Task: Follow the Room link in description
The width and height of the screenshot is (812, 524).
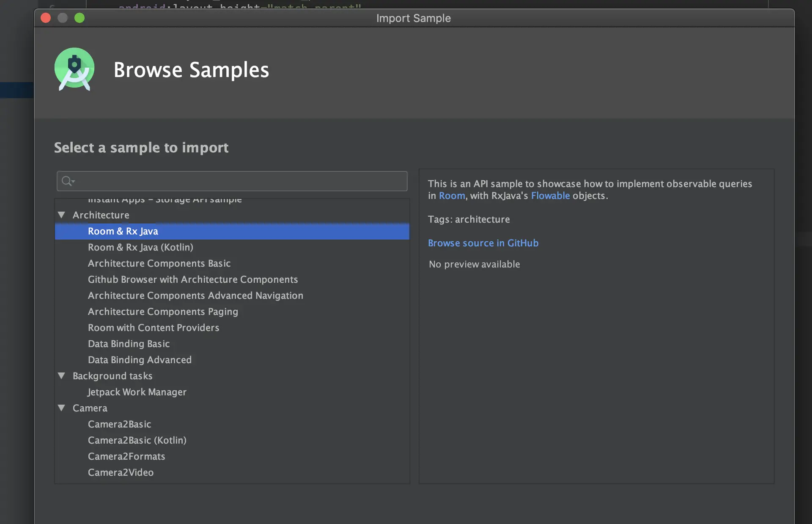Action: coord(452,196)
